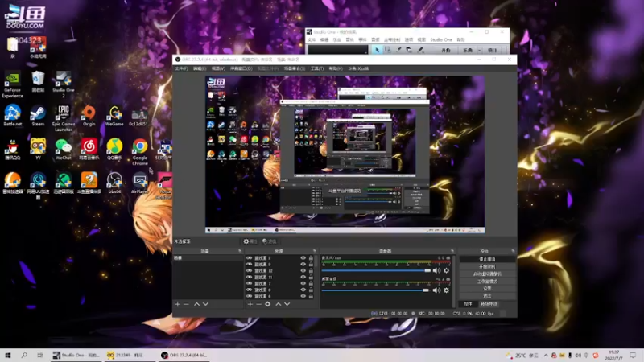The height and width of the screenshot is (362, 644).
Task: Click 开始 button in Studio One toolbar
Action: pyautogui.click(x=446, y=50)
